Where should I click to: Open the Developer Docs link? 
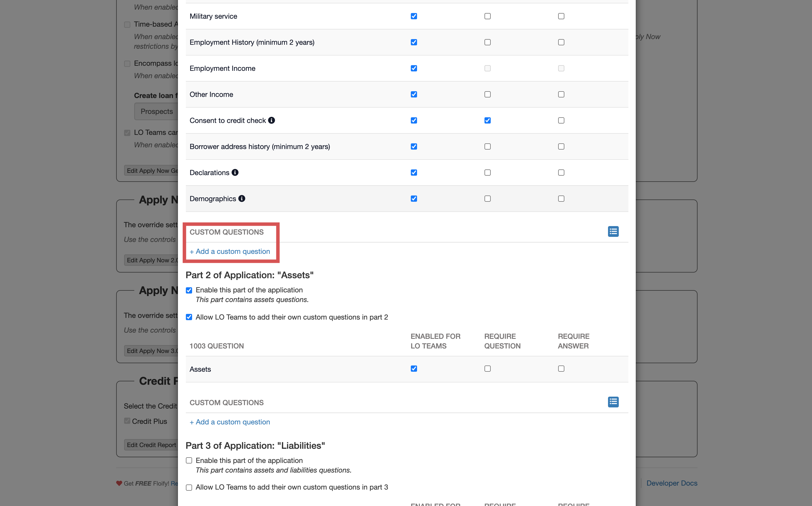click(x=671, y=483)
